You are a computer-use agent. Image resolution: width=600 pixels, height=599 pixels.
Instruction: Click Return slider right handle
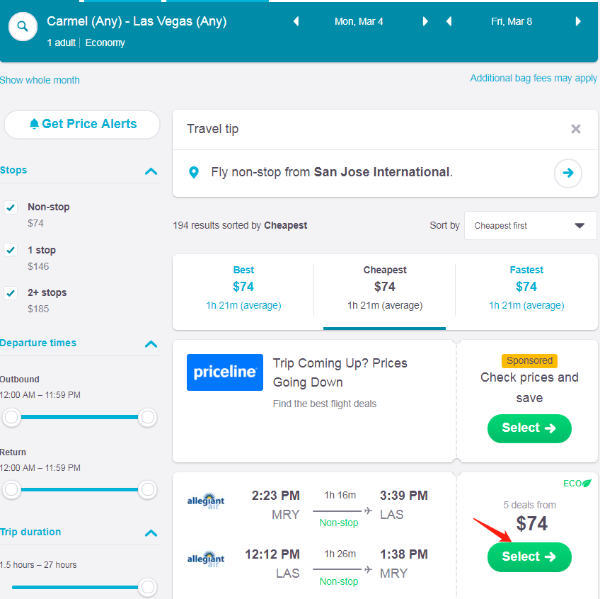point(148,489)
